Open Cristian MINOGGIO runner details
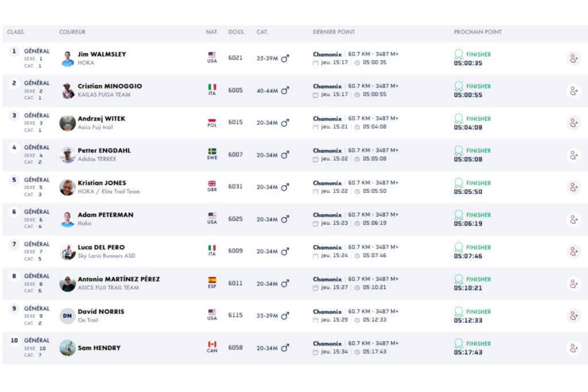Screen dimensions: 588x392 pyautogui.click(x=110, y=86)
